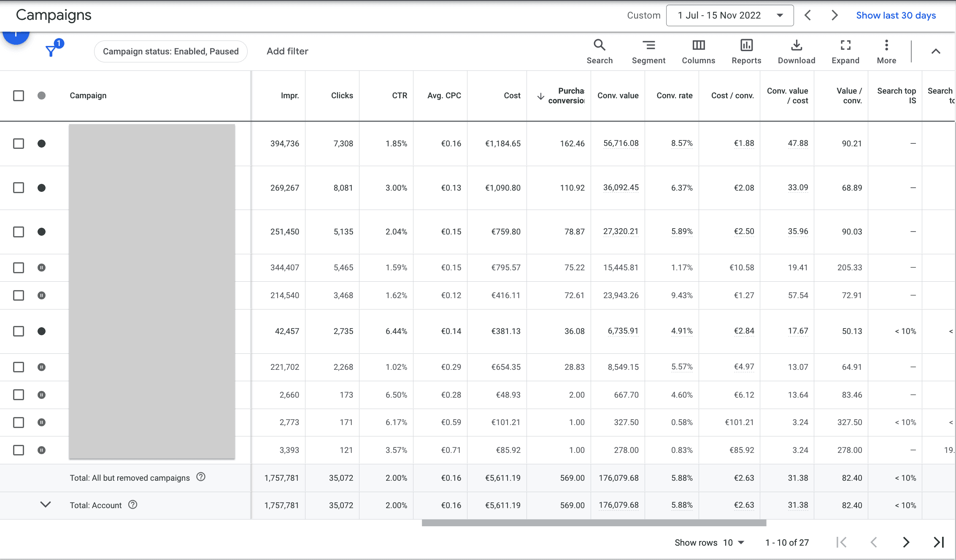
Task: Tick the select-all checkbox in the header
Action: (x=19, y=96)
